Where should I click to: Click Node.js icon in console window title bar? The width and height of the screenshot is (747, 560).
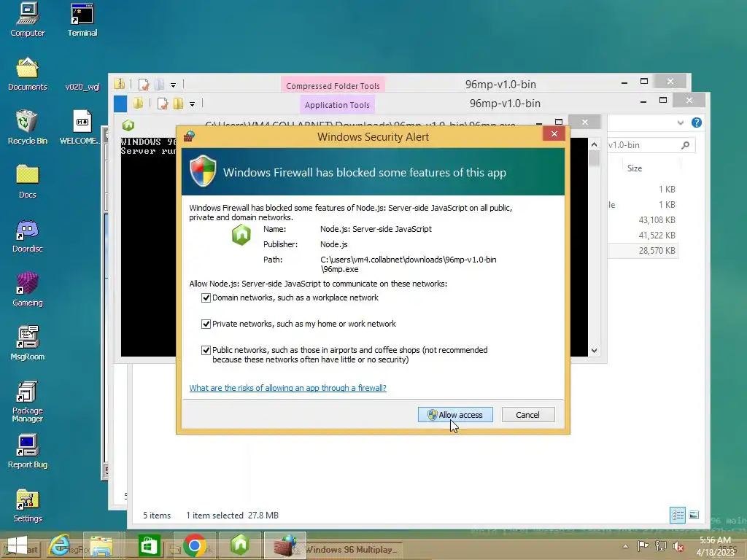point(128,125)
